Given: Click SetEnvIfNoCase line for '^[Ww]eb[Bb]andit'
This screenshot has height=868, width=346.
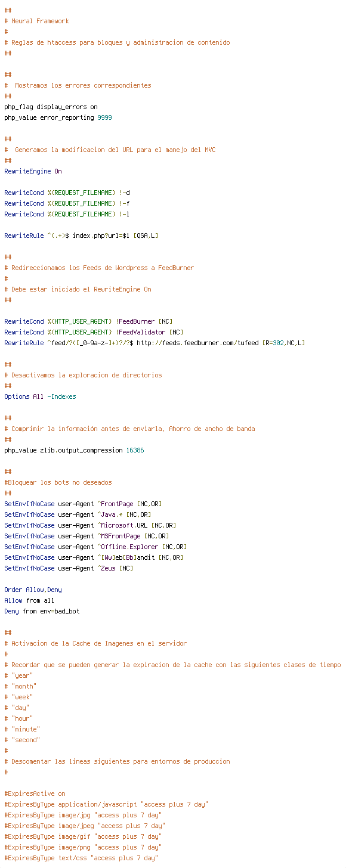Looking at the screenshot, I should tap(94, 557).
